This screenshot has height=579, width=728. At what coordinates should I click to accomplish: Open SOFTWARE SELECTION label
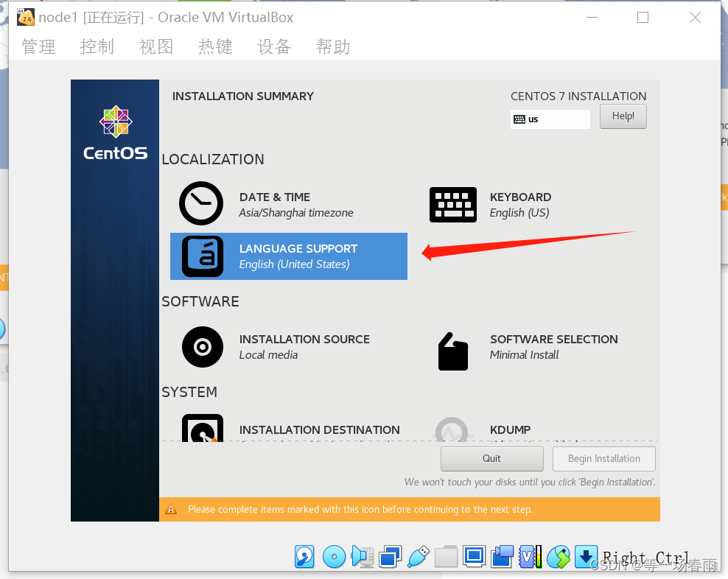coord(554,339)
